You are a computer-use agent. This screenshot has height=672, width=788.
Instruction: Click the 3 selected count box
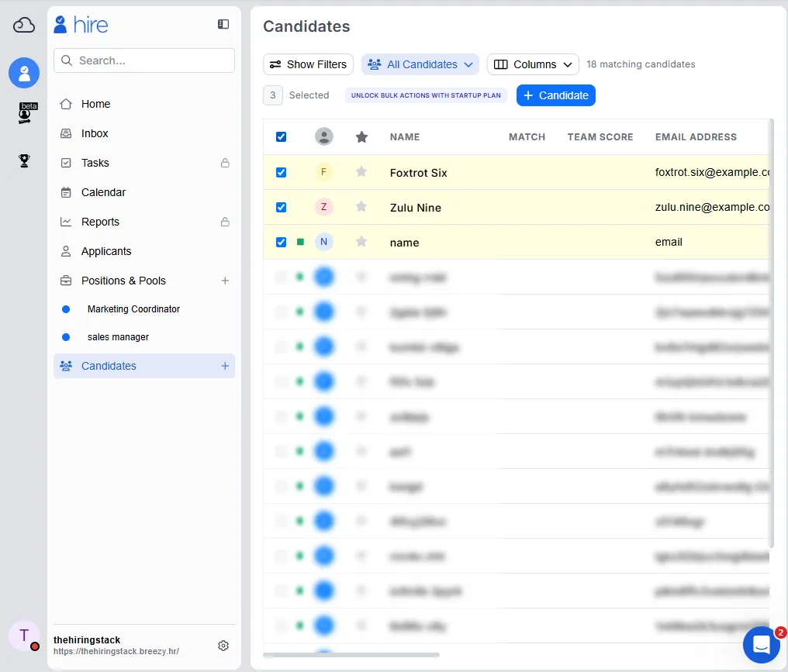[x=273, y=95]
